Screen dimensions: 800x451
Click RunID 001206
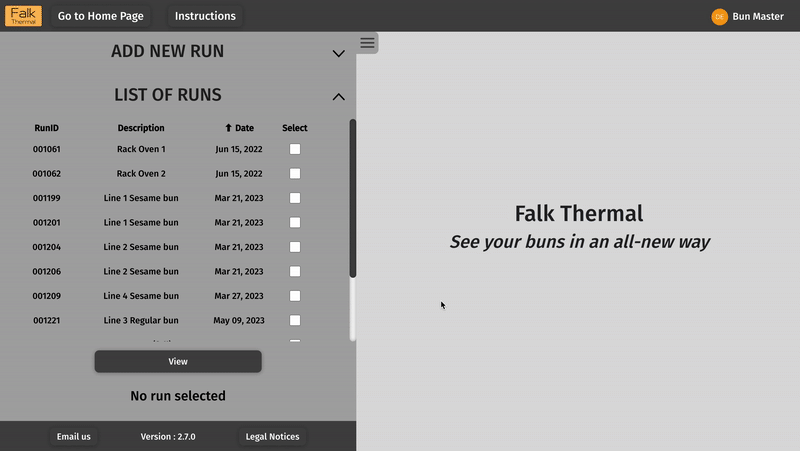pos(46,271)
